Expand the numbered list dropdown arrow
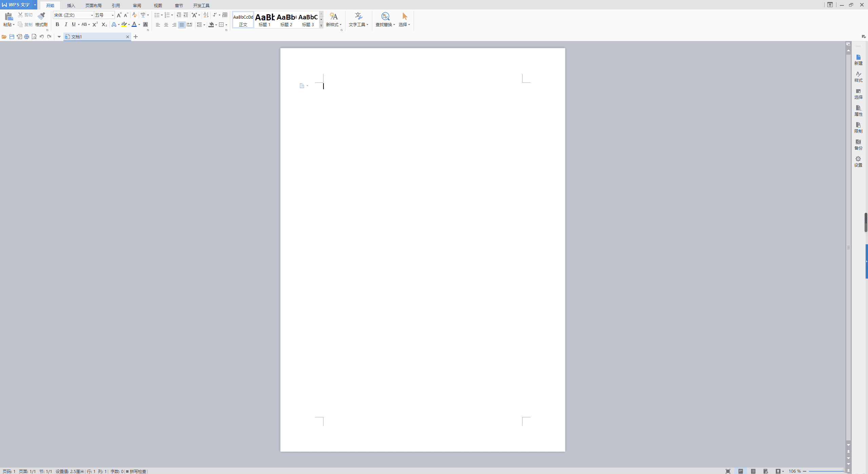 172,15
